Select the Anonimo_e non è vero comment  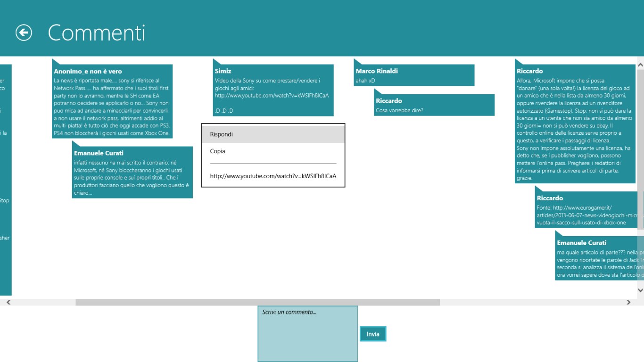click(x=112, y=101)
